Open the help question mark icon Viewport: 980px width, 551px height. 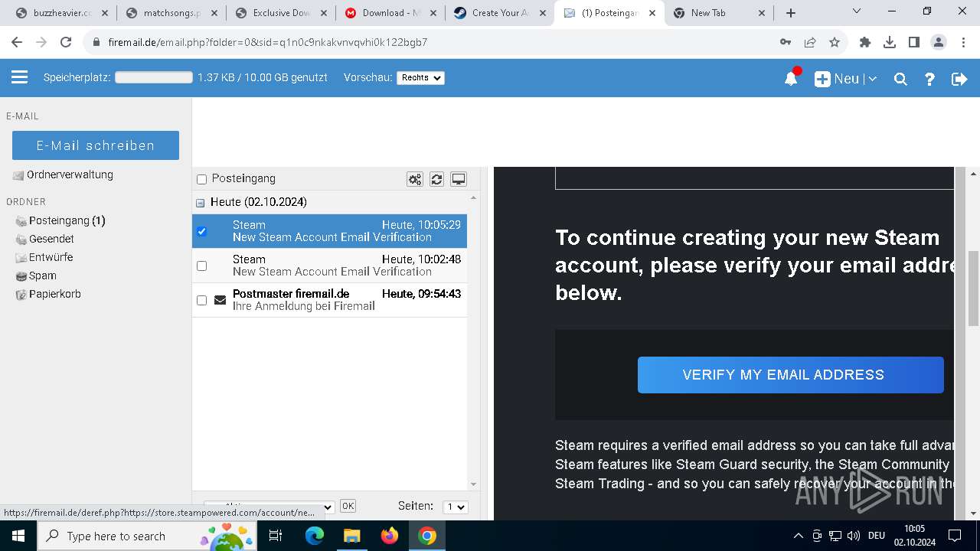coord(929,79)
